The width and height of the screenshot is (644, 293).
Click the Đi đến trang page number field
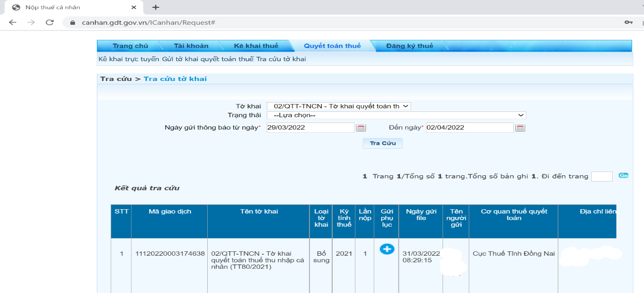601,176
